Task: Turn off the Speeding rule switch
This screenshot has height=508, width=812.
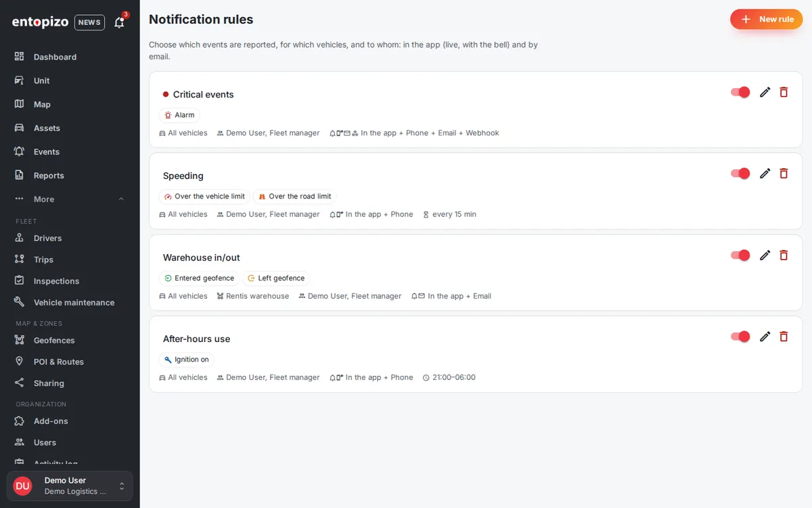Action: click(x=740, y=173)
